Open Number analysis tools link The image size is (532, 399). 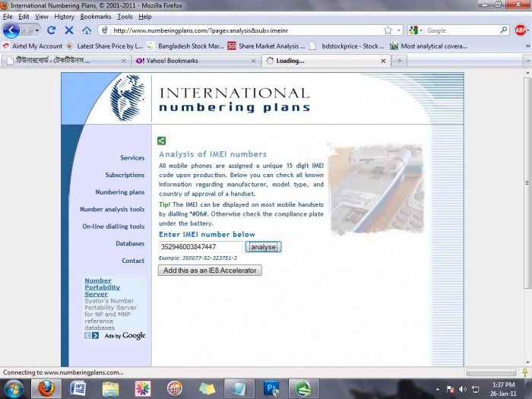tap(112, 209)
